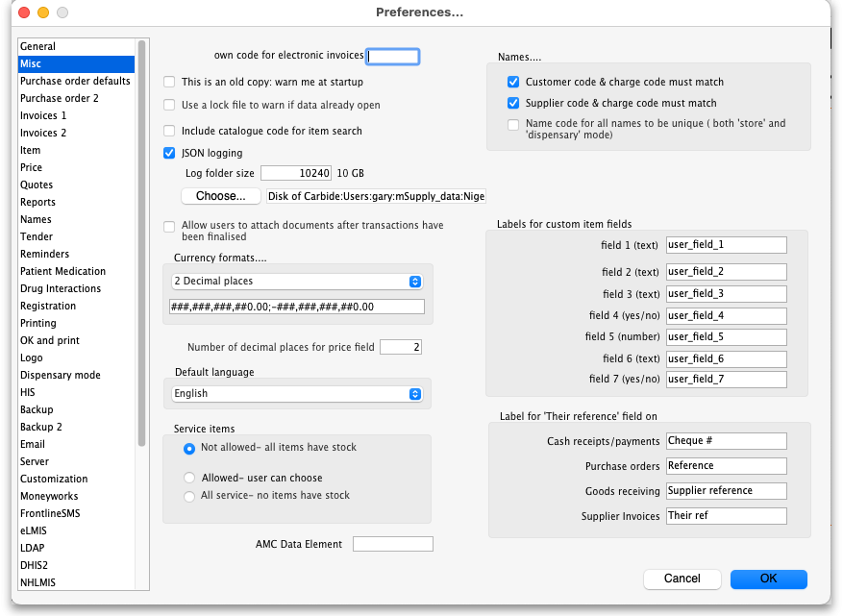Select 'Allowed- user can choose' radio button
This screenshot has width=843, height=616.
[189, 478]
